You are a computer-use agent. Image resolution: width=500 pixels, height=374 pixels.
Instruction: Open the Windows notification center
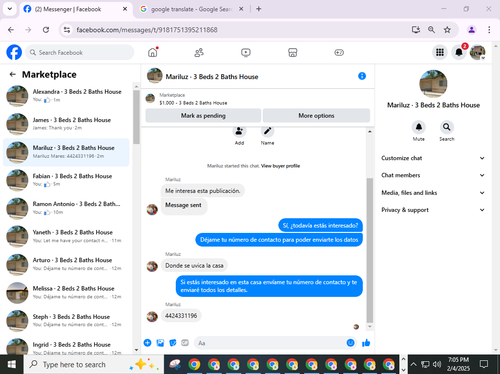pyautogui.click(x=484, y=364)
